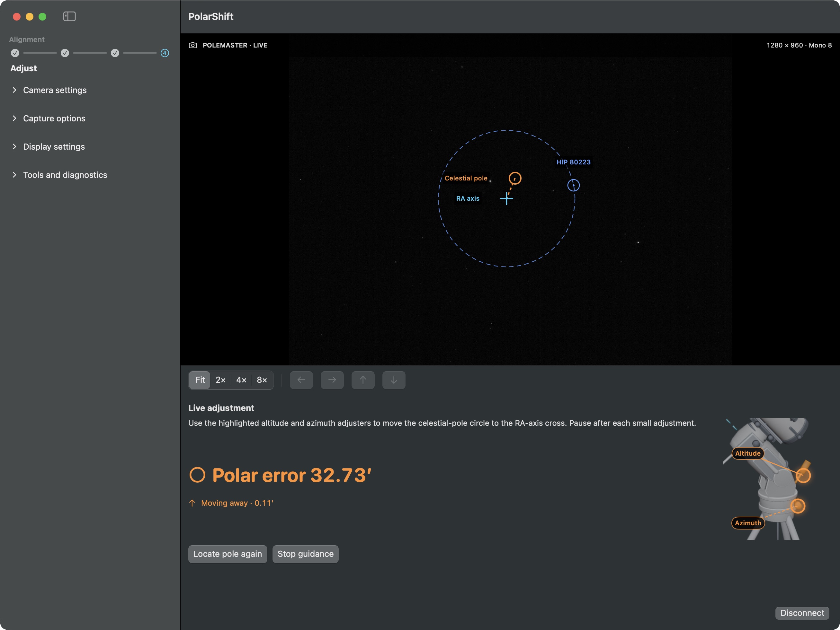The height and width of the screenshot is (630, 840).
Task: Switch zoom to 4×
Action: pyautogui.click(x=241, y=380)
